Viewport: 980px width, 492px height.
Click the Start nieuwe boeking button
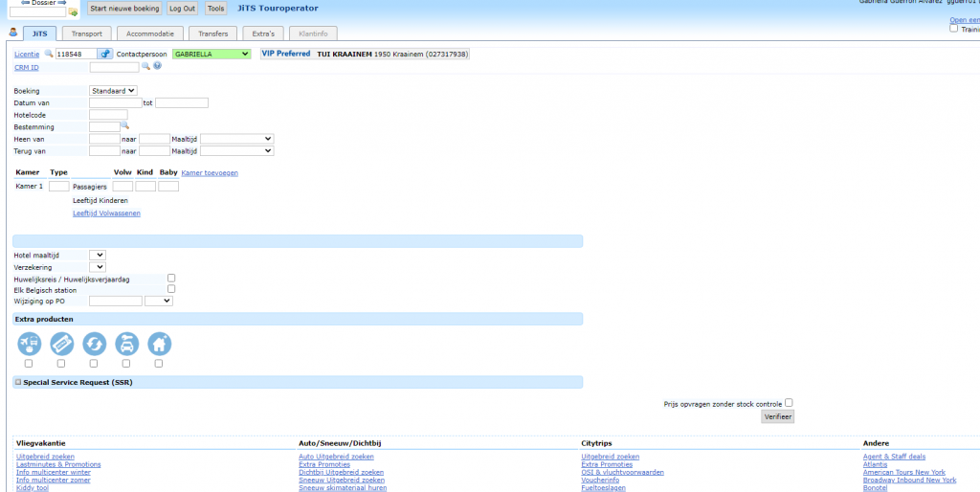click(x=123, y=8)
